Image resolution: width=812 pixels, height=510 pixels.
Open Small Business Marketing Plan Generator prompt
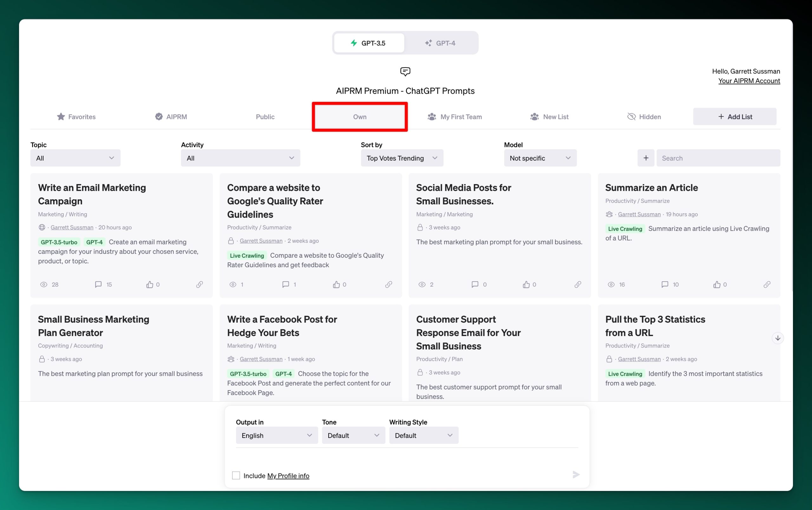pyautogui.click(x=93, y=326)
